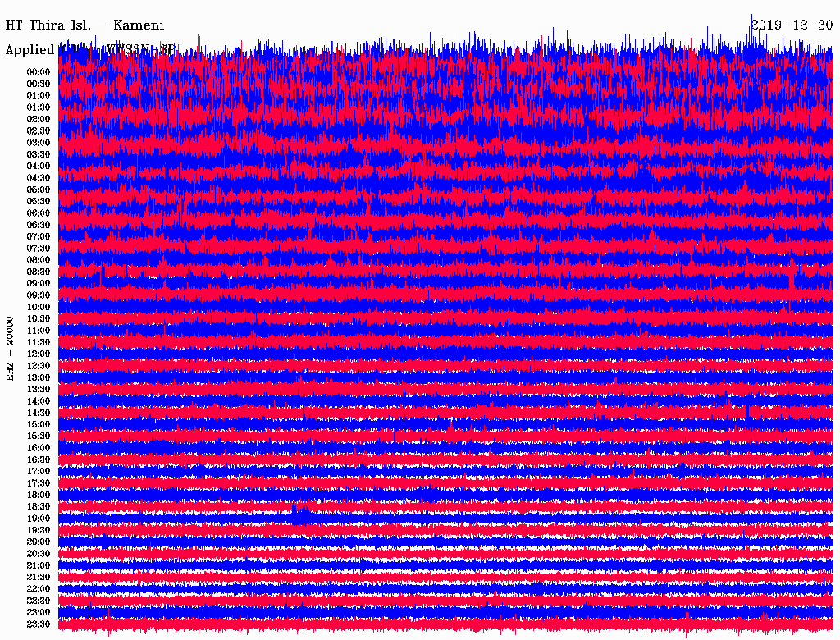Screen dimensions: 840x640
Task: Select the 08:00 time label
Action: (x=38, y=260)
